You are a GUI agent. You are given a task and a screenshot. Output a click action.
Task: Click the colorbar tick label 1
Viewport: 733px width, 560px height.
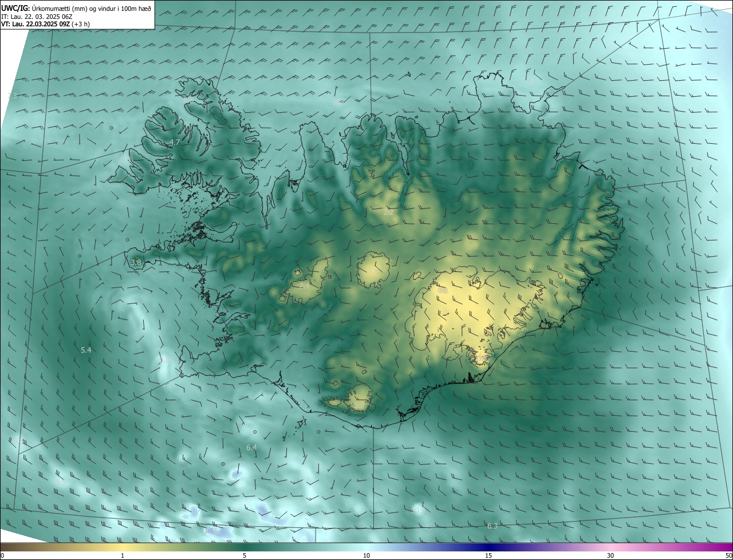coord(123,555)
